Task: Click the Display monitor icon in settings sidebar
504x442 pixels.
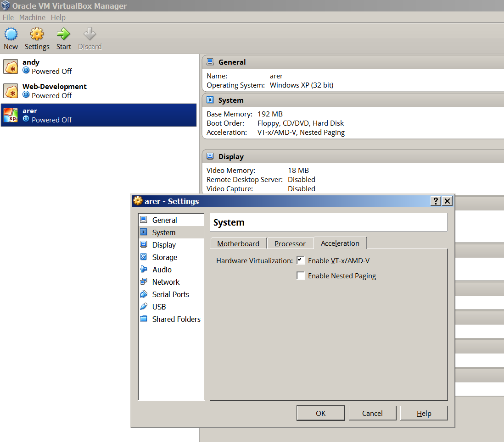Action: [x=144, y=244]
